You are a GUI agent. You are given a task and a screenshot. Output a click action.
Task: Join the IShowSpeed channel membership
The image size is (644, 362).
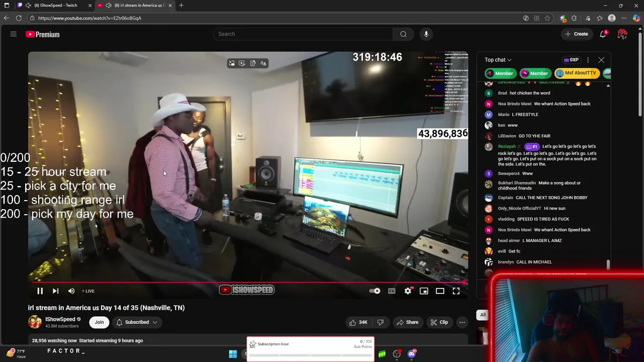coord(99,322)
